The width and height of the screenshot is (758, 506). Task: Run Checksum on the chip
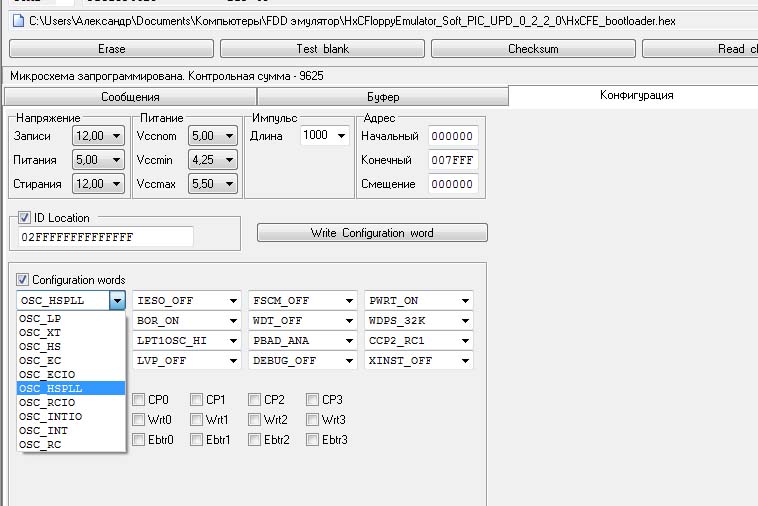click(533, 49)
